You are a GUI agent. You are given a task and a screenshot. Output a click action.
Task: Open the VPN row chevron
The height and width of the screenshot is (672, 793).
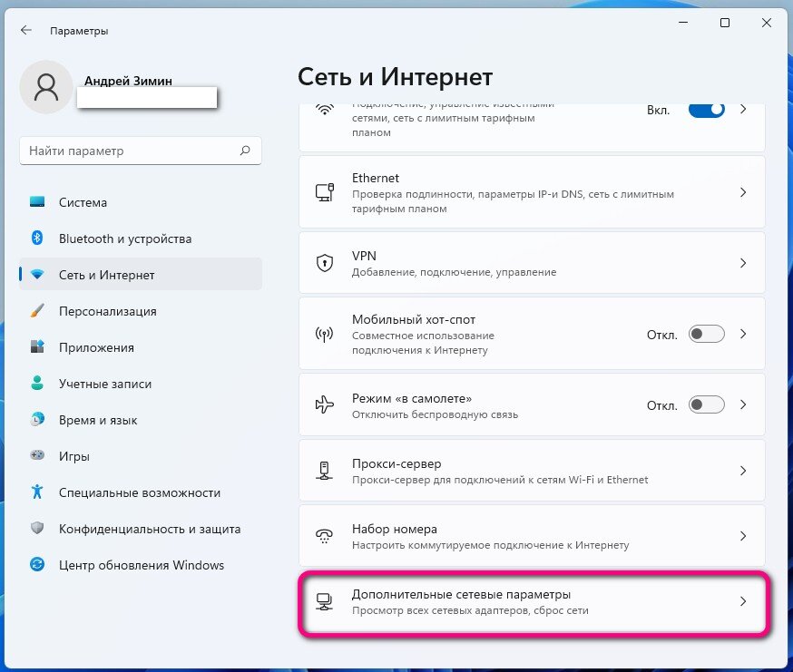pos(743,263)
